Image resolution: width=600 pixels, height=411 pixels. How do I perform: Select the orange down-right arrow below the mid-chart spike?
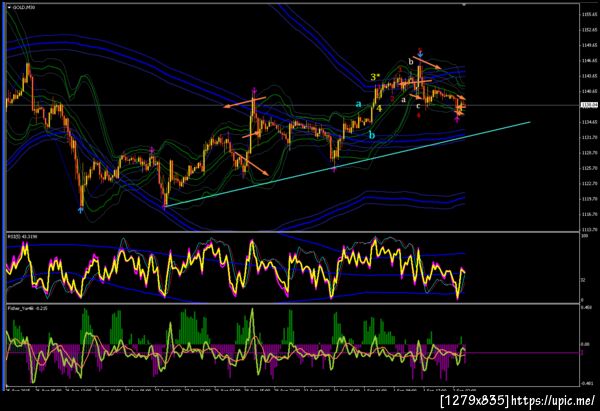[x=251, y=164]
